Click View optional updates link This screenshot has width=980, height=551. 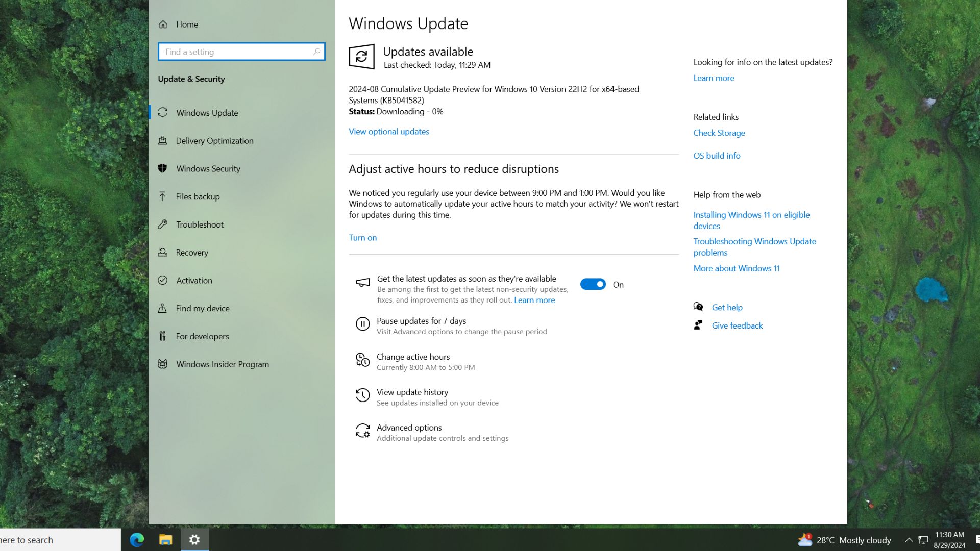[x=389, y=131]
